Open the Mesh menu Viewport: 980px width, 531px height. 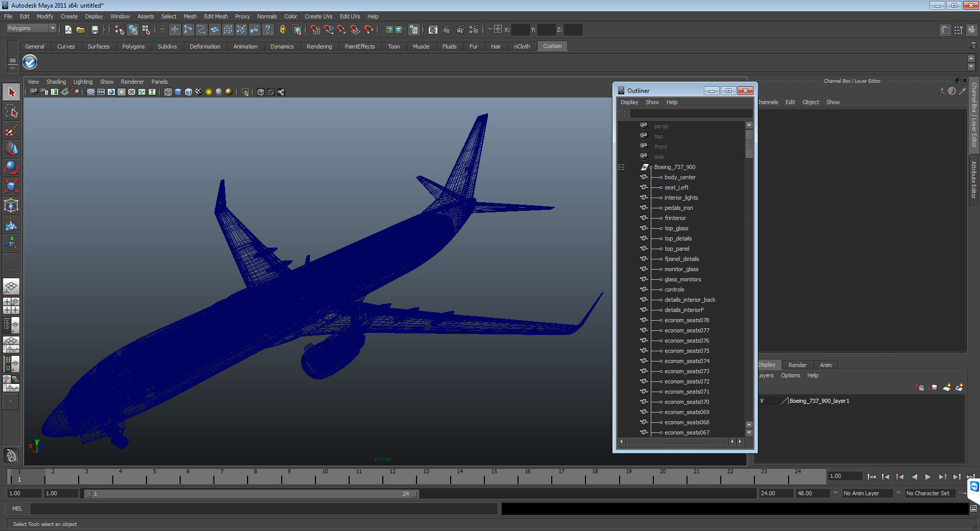click(190, 16)
